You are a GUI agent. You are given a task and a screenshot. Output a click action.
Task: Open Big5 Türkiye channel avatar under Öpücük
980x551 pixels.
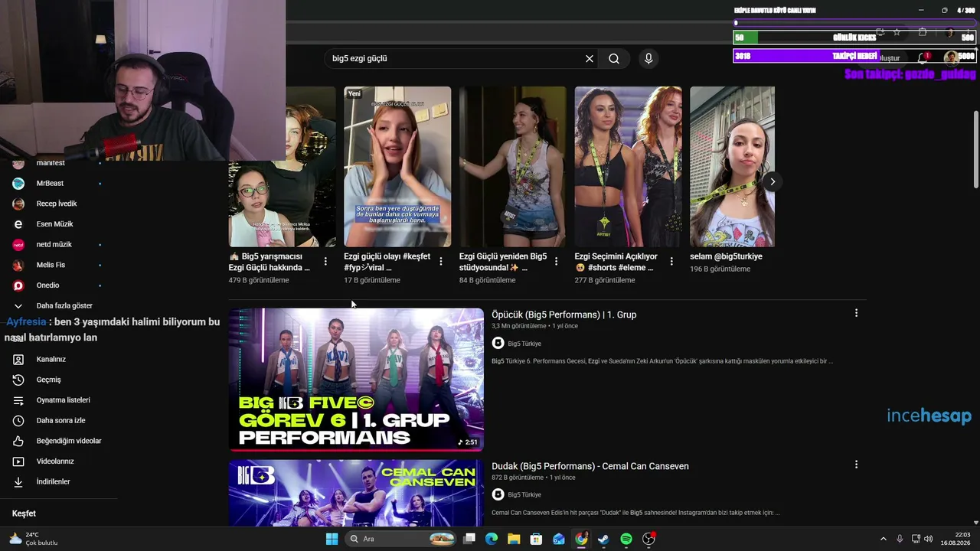pyautogui.click(x=498, y=344)
